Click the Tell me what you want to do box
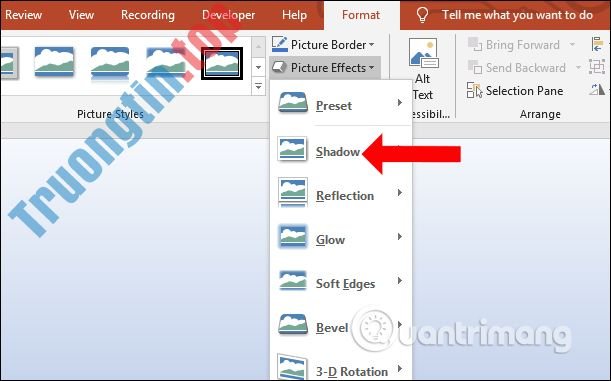Viewport: 611px width, 381px height. [x=517, y=15]
